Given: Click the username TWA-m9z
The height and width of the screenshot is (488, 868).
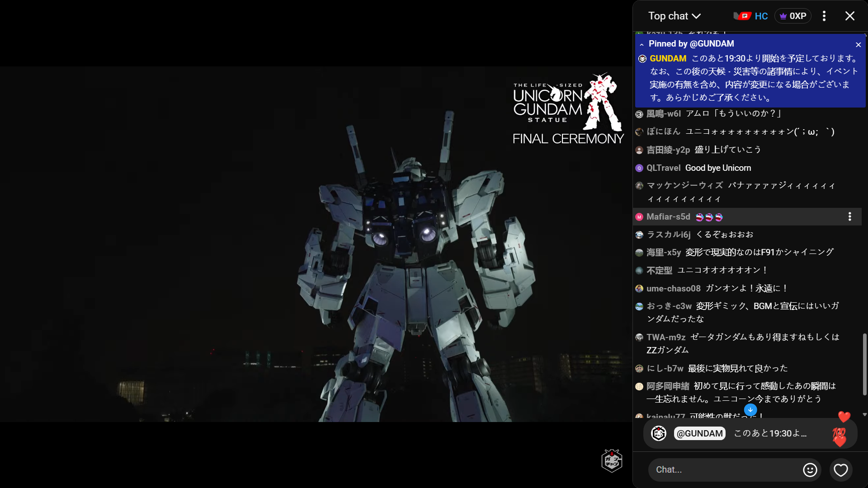Looking at the screenshot, I should tap(666, 338).
